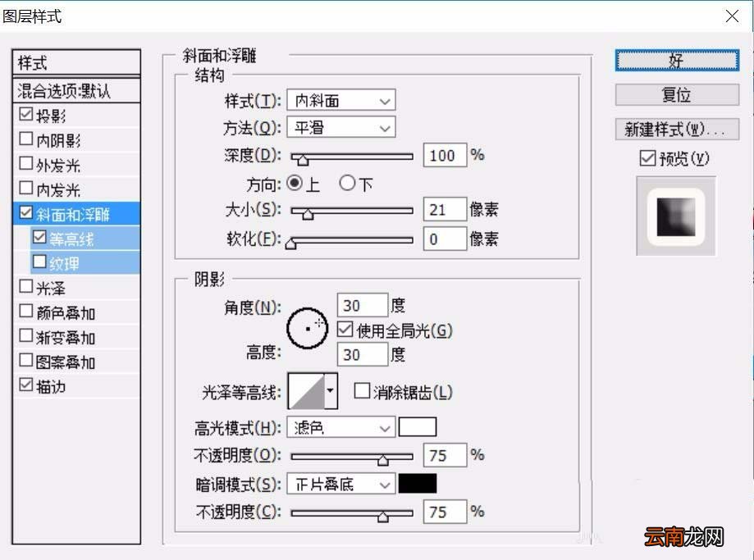754x560 pixels.
Task: Click the 角度(N) angle input field
Action: coord(362,305)
